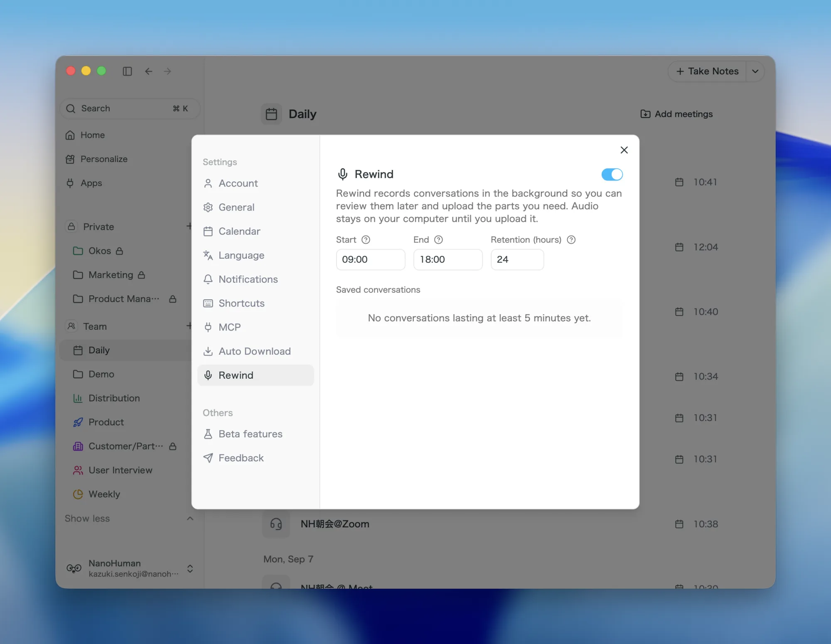Toggle the sidebar panel icon
This screenshot has width=831, height=644.
[127, 71]
